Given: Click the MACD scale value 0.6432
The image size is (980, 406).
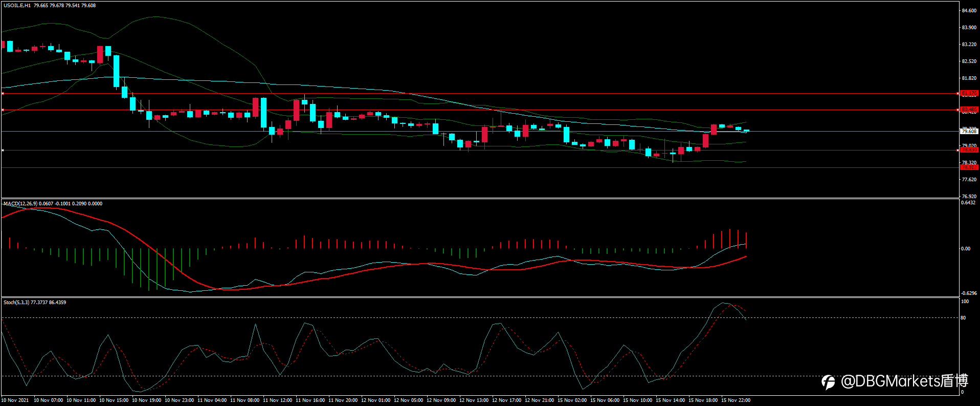Looking at the screenshot, I should click(968, 203).
